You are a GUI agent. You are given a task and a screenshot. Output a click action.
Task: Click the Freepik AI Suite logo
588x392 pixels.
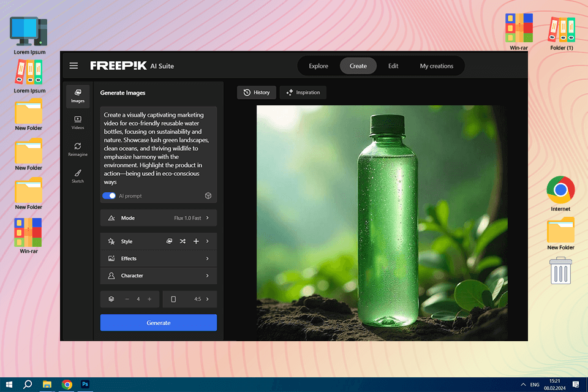[x=132, y=66]
